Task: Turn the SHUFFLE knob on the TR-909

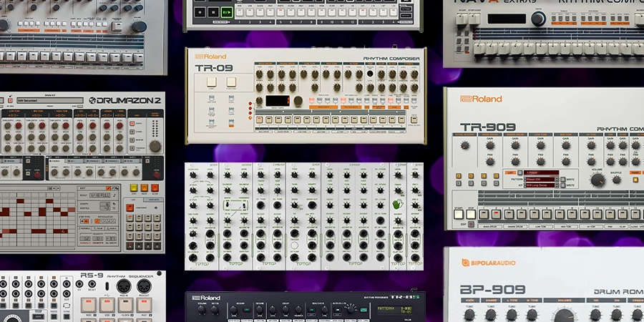Action: (x=617, y=179)
